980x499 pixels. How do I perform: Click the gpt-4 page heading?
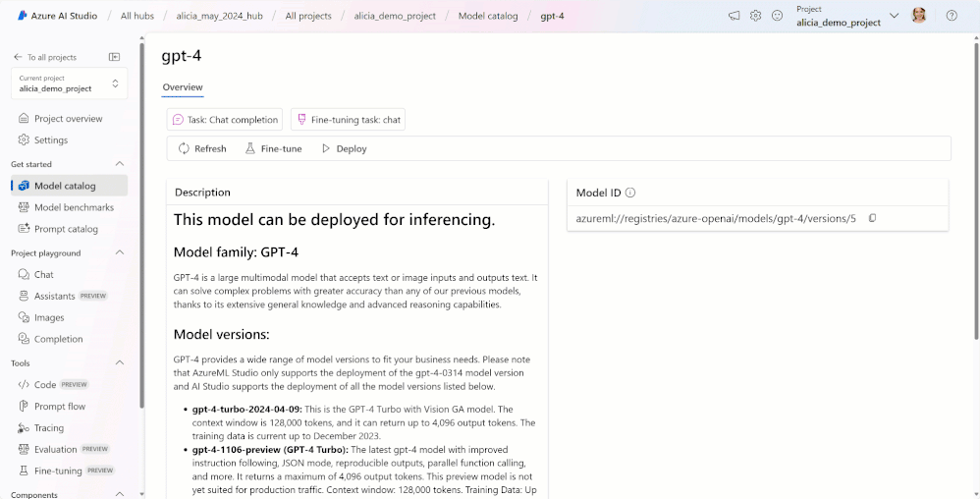coord(182,56)
